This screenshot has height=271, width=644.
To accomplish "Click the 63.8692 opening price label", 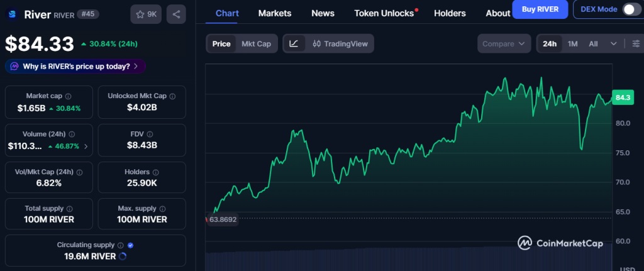I will click(x=223, y=219).
